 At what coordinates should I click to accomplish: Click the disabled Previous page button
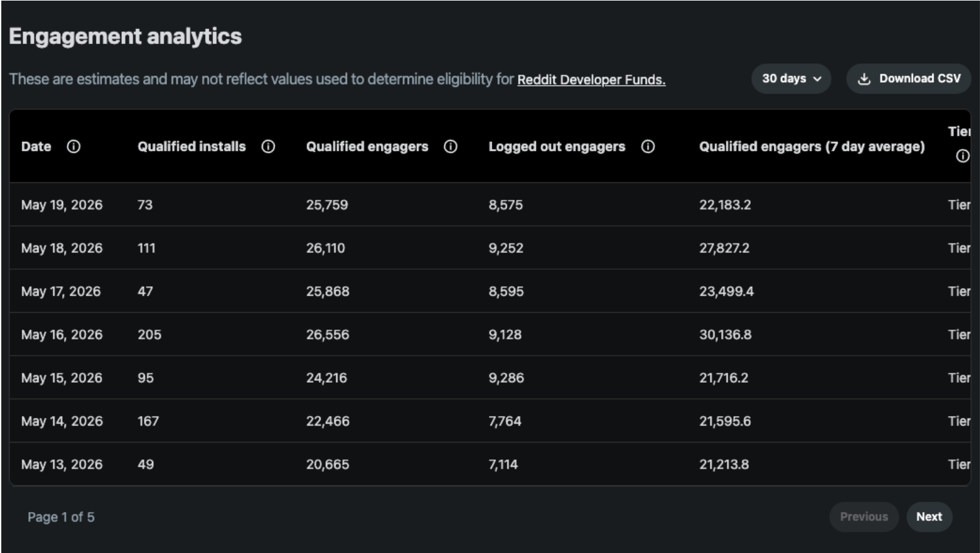coord(864,517)
